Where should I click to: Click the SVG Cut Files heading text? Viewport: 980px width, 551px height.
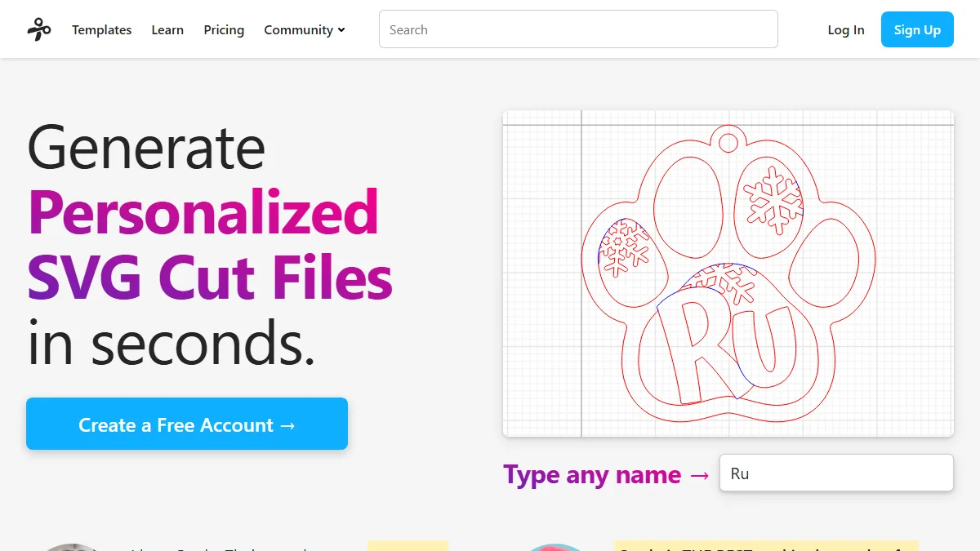point(210,278)
